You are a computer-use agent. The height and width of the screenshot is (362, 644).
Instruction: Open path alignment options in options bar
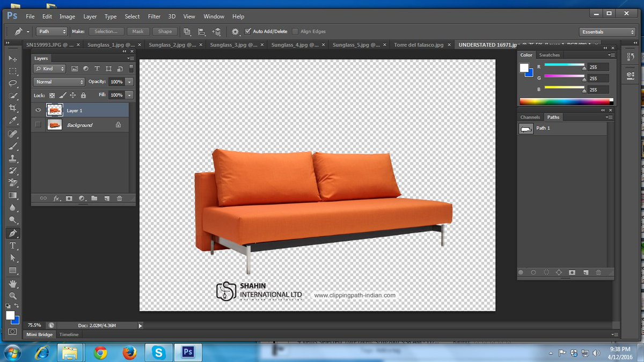point(202,32)
